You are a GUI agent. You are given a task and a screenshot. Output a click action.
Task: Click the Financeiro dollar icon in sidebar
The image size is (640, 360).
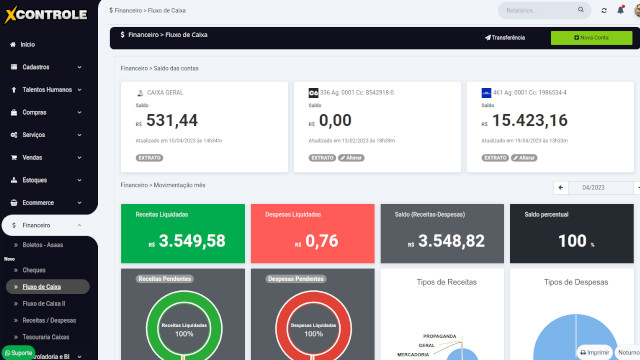14,225
